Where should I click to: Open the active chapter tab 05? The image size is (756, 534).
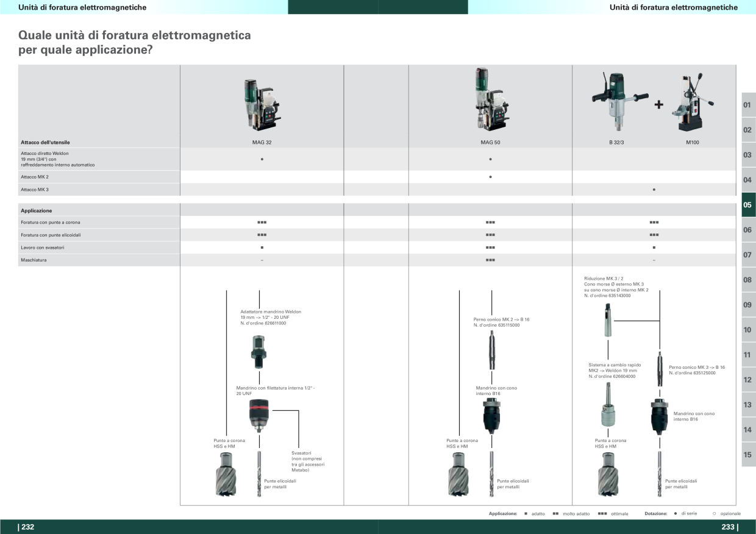(748, 205)
